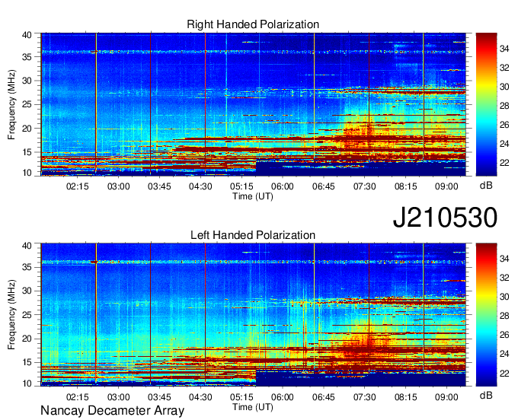Click "07:30" time tick on Left Handed plot
Viewport: 518px width, 420px height.
click(x=364, y=396)
